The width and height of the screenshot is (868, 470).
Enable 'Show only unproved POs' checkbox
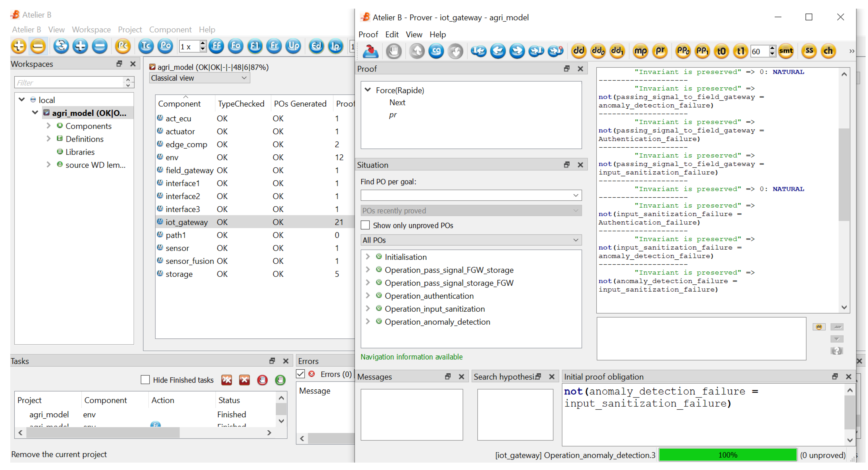[365, 225]
